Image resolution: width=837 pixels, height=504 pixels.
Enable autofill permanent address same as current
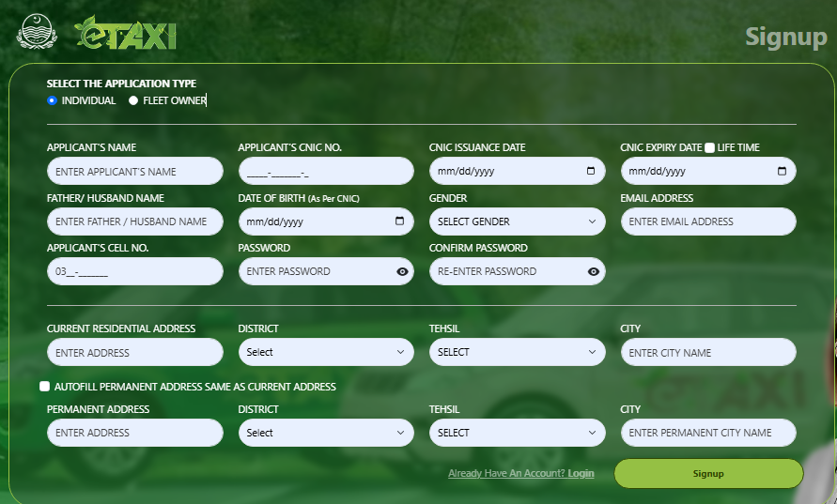[45, 386]
